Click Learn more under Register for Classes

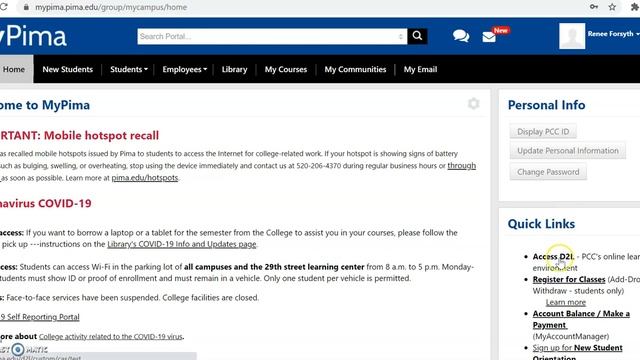[566, 302]
